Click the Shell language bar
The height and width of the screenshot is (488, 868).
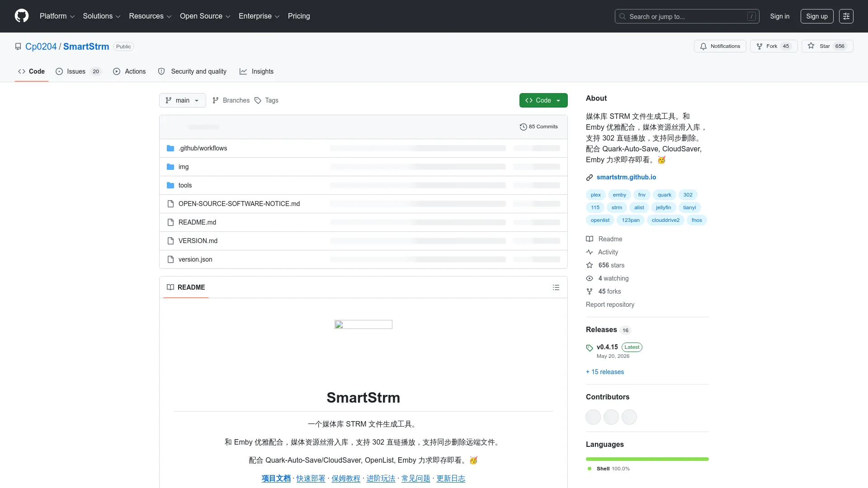[x=647, y=459]
